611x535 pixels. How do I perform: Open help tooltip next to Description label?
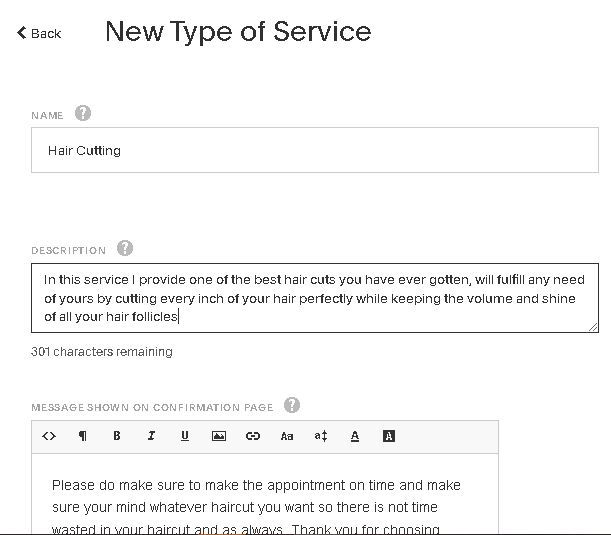coord(125,249)
